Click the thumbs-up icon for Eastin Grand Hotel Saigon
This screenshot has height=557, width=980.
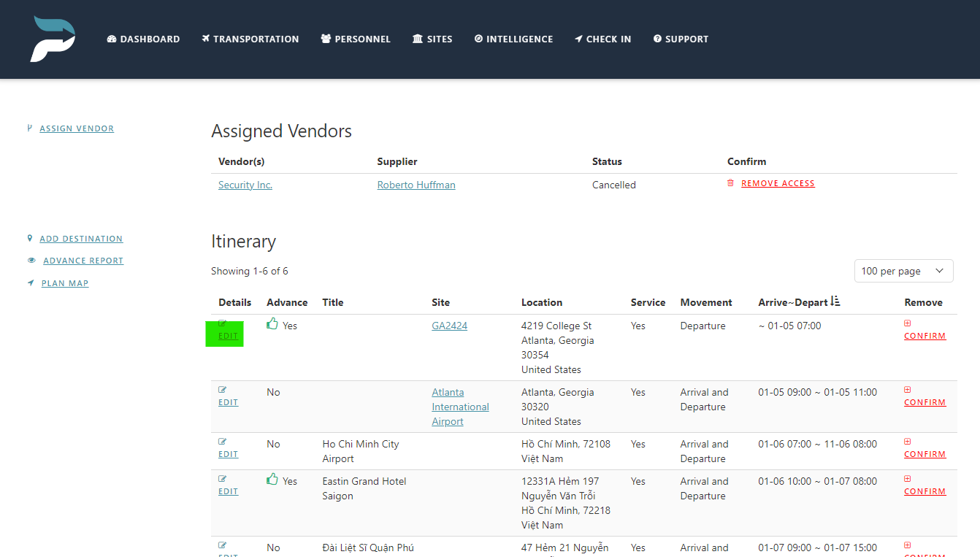click(x=272, y=479)
